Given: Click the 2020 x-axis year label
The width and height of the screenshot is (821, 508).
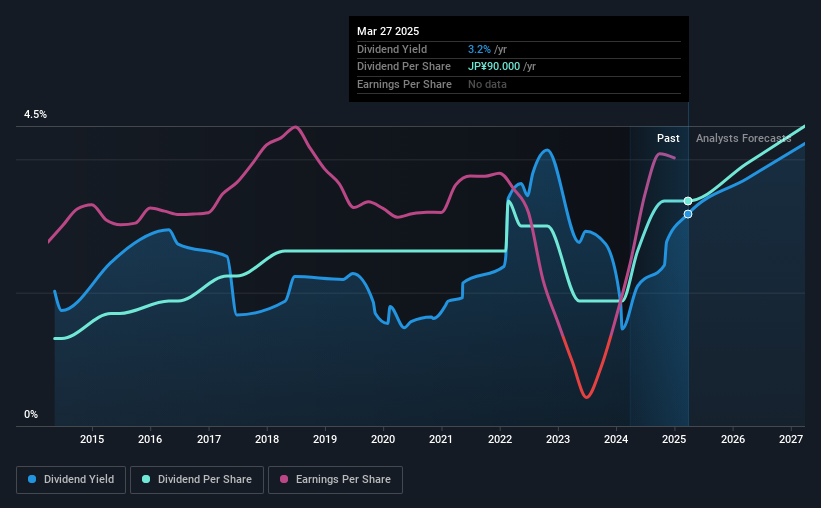Looking at the screenshot, I should 383,439.
